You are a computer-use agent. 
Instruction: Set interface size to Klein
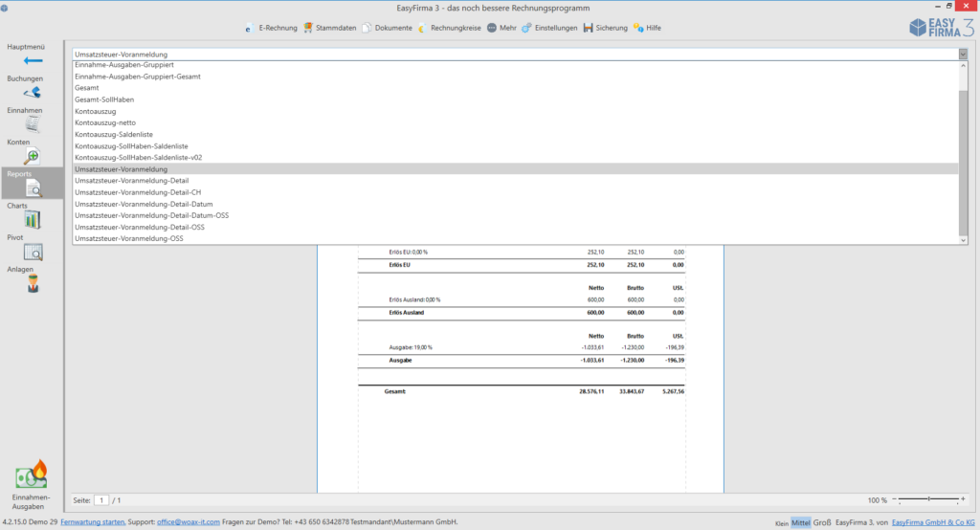click(x=782, y=523)
